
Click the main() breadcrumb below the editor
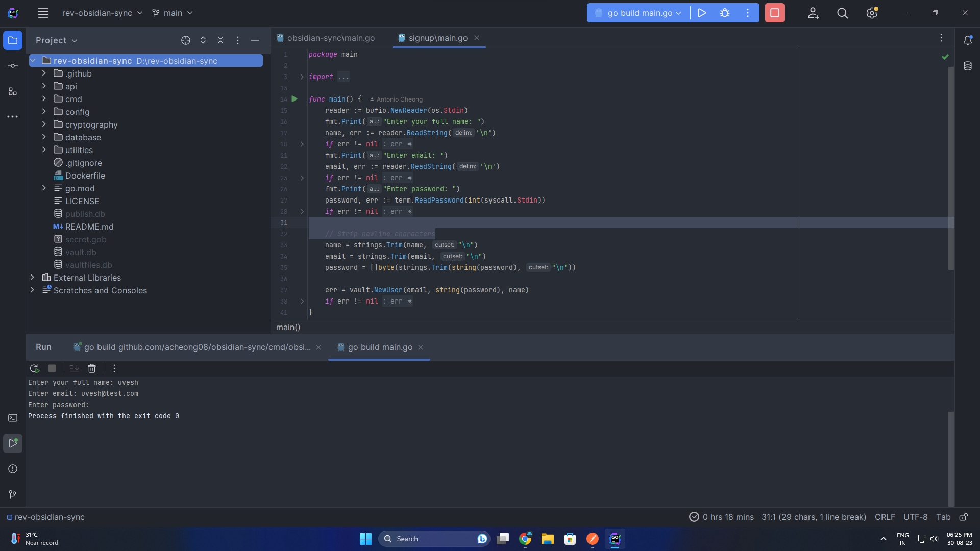tap(288, 327)
